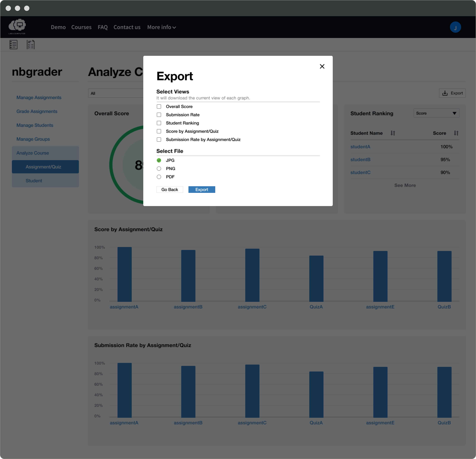Open the Demo nav item
476x459 pixels.
[58, 27]
